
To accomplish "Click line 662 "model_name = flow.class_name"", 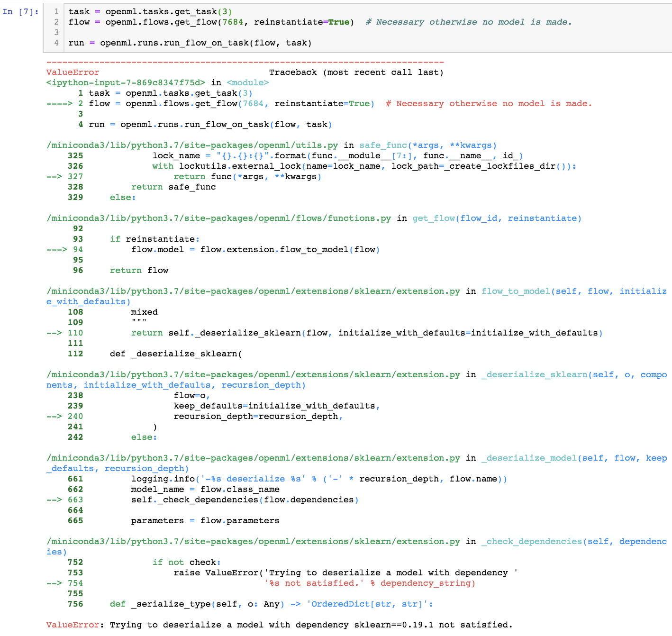I will (205, 489).
